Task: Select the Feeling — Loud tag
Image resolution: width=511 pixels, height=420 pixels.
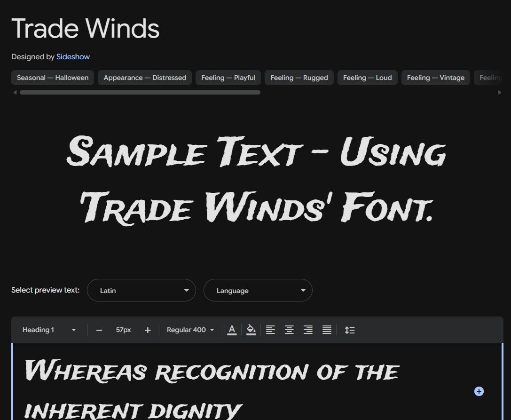Action: tap(367, 78)
